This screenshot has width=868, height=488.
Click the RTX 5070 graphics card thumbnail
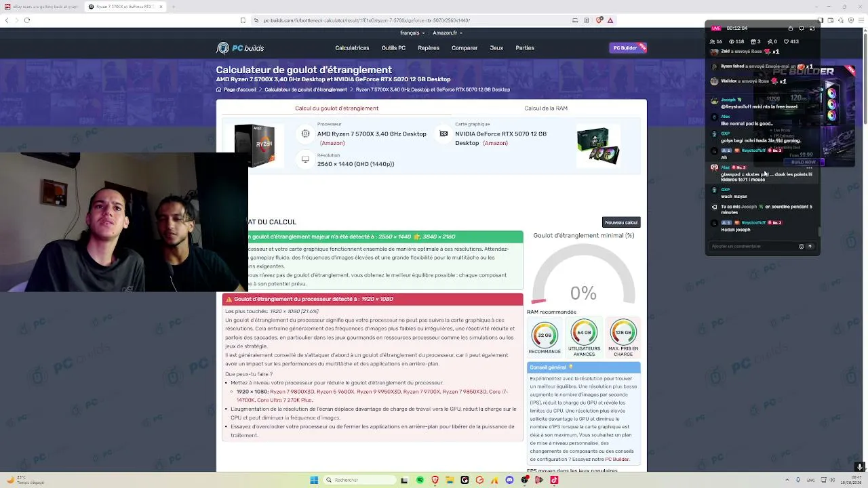598,145
